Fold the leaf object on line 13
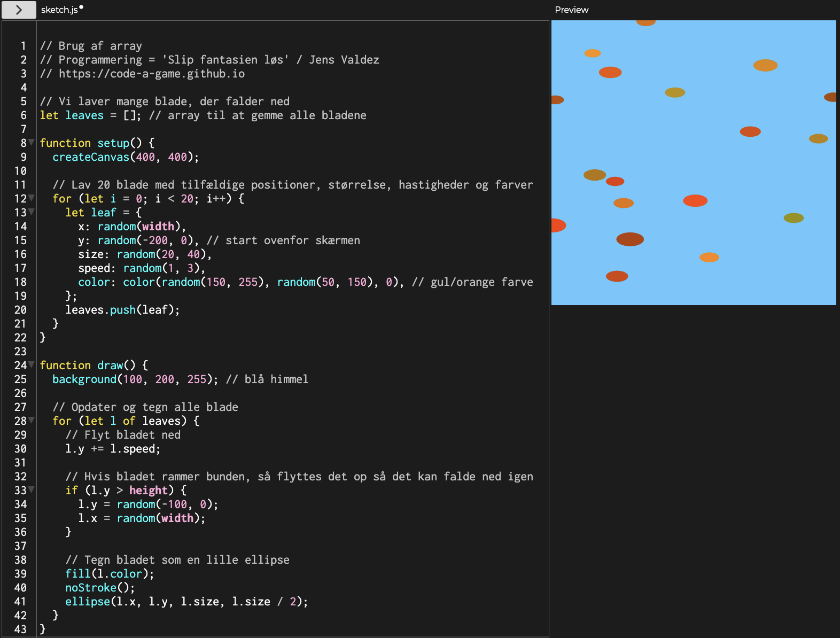 tap(32, 212)
